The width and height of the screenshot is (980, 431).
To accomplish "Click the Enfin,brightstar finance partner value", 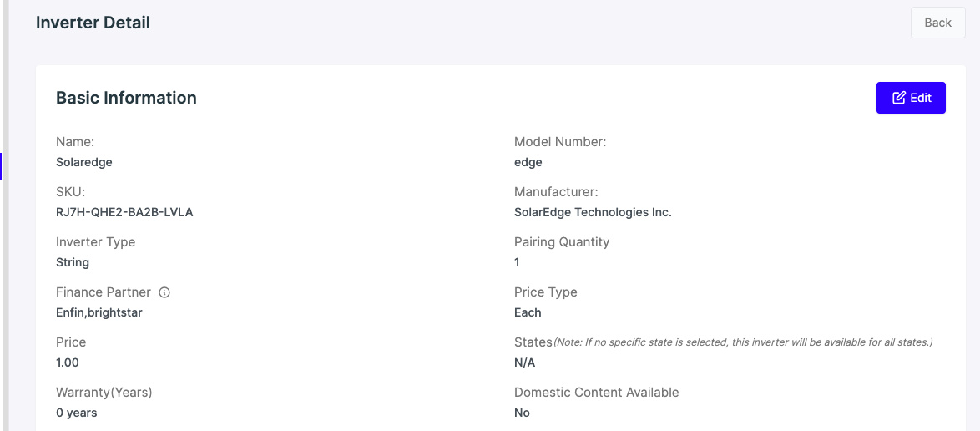I will (99, 312).
